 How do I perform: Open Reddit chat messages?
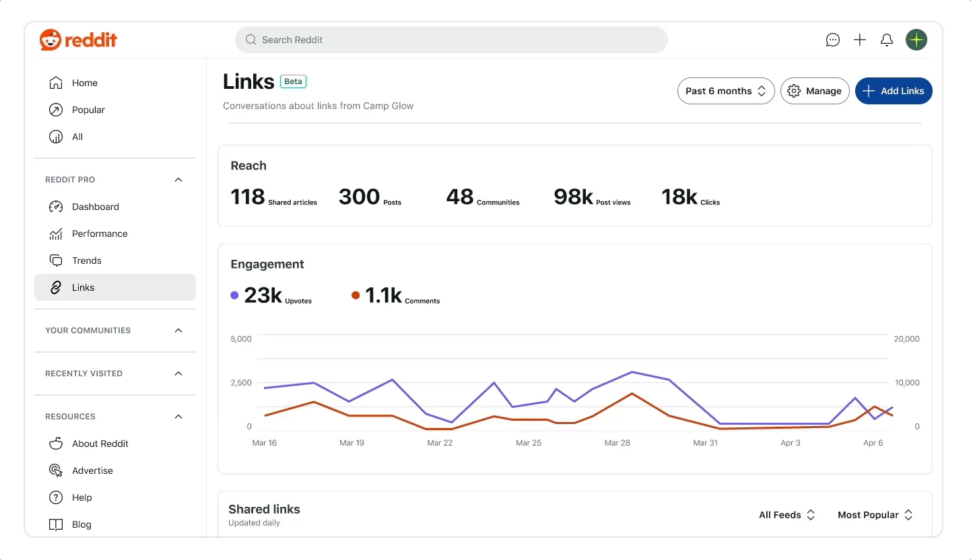click(x=833, y=40)
